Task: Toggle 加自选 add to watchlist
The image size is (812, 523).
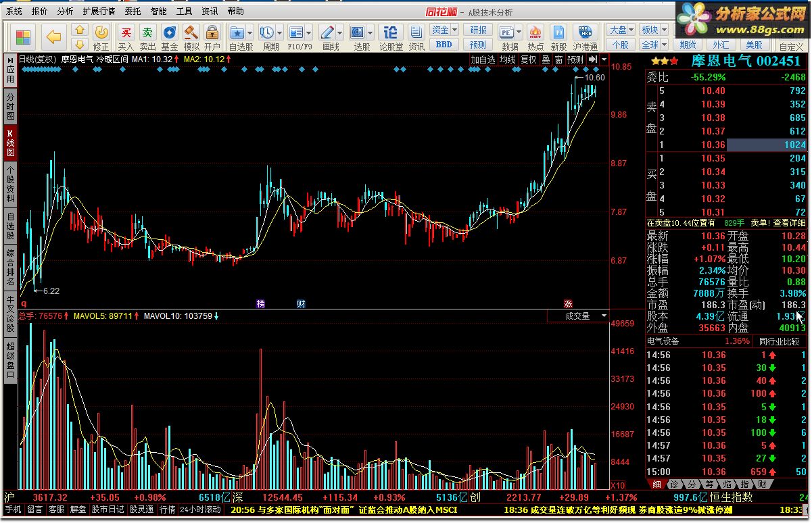Action: point(483,59)
